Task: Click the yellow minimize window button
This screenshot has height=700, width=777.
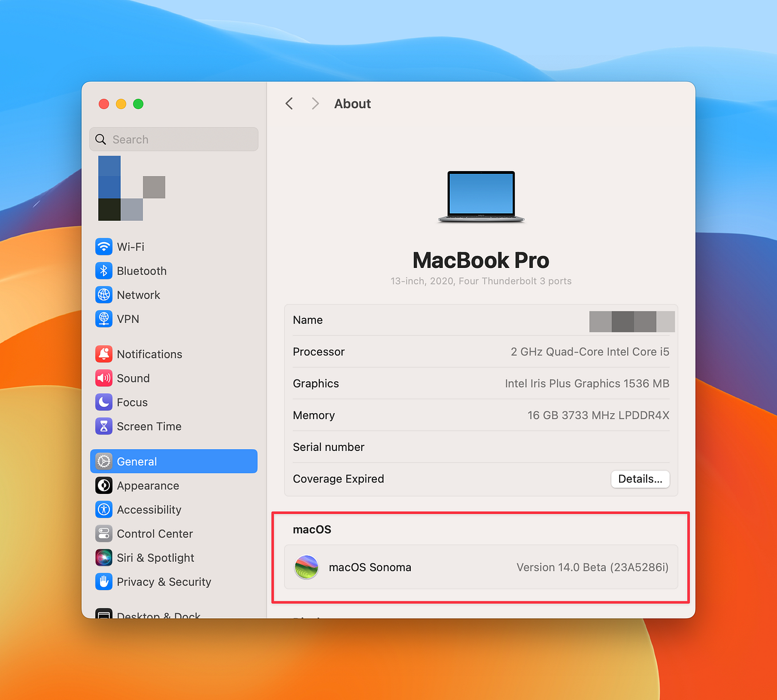Action: (x=121, y=104)
